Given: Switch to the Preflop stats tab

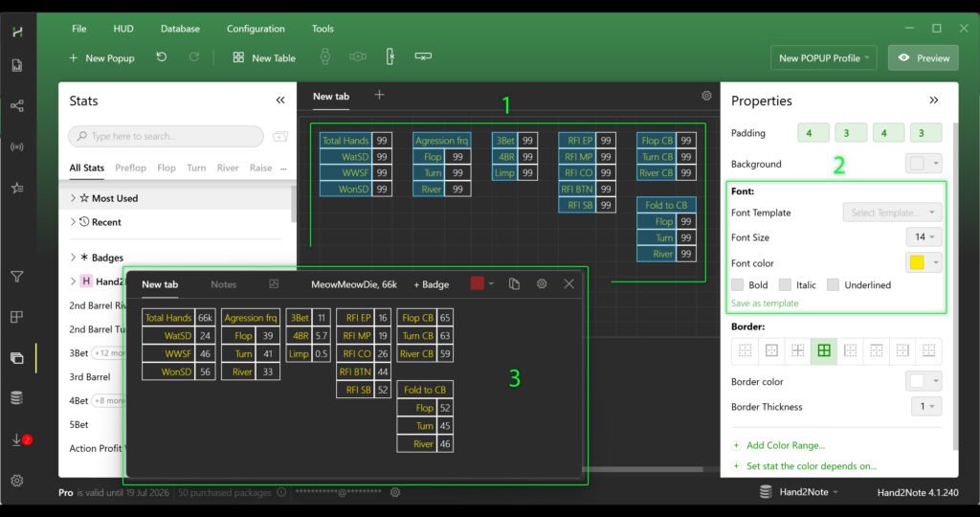Looking at the screenshot, I should [x=130, y=168].
